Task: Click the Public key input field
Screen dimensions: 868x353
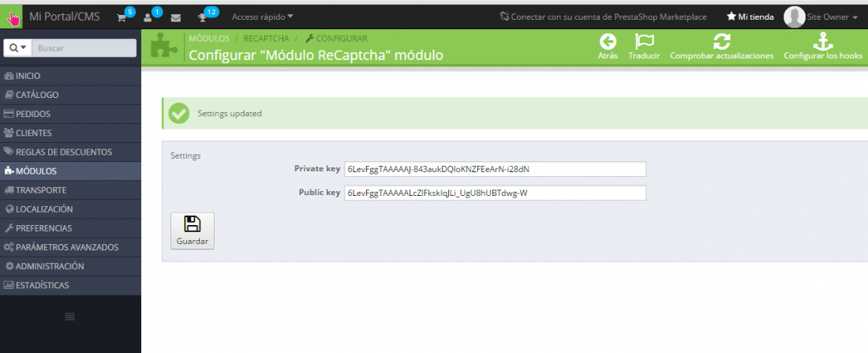Action: 495,193
